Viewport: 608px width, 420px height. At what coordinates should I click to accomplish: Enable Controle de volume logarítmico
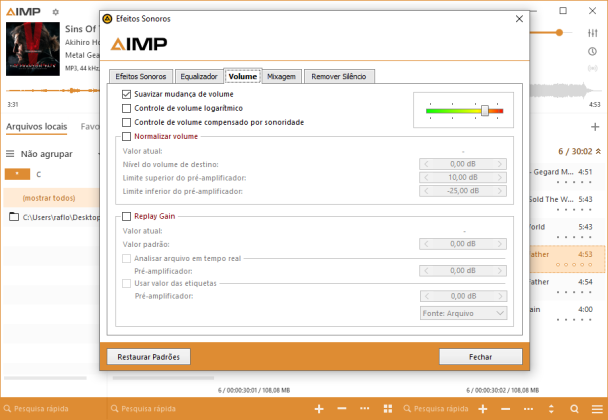126,108
